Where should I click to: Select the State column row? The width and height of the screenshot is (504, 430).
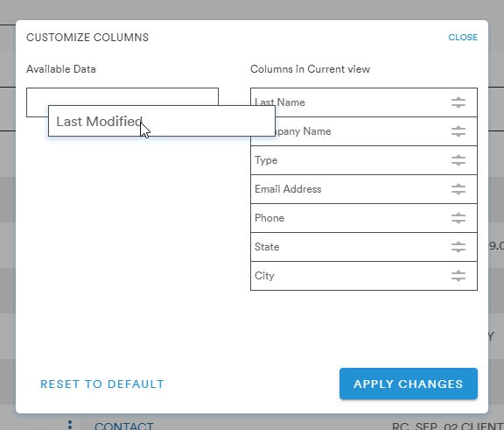pos(364,247)
